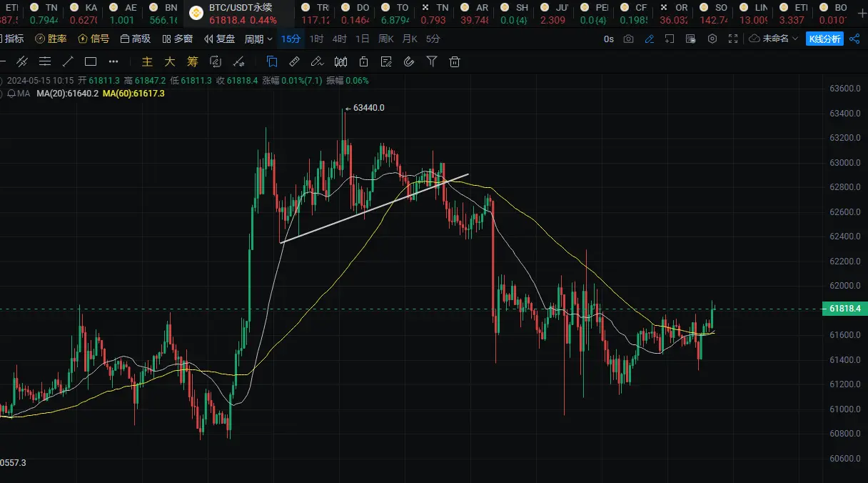This screenshot has width=868, height=483.
Task: Toggle the blue pencil drawing mode
Action: (649, 39)
